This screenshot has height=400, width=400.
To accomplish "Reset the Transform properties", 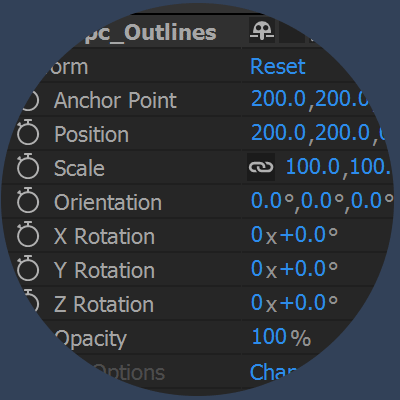I will coord(278,66).
